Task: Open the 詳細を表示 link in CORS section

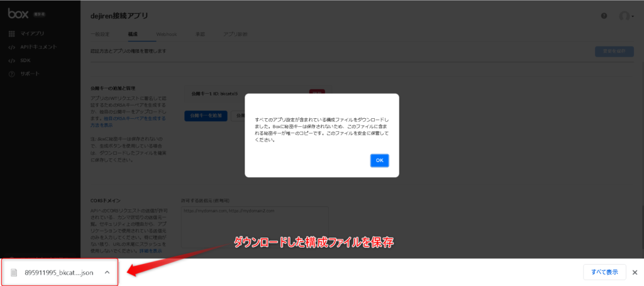Action: coord(150,250)
